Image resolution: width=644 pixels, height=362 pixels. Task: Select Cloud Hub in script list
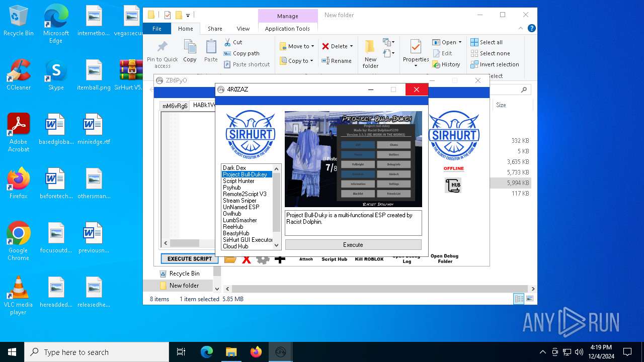(x=235, y=246)
